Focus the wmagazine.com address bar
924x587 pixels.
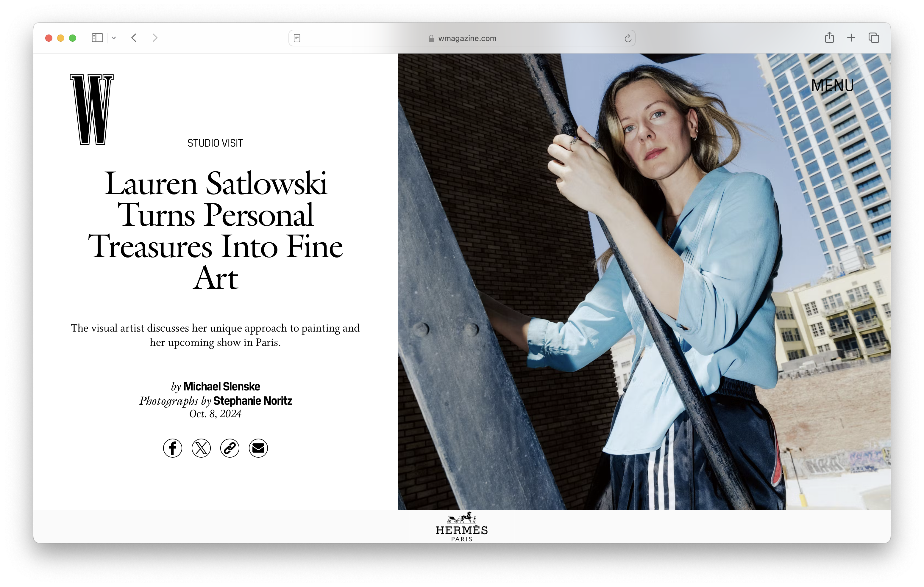pos(462,38)
